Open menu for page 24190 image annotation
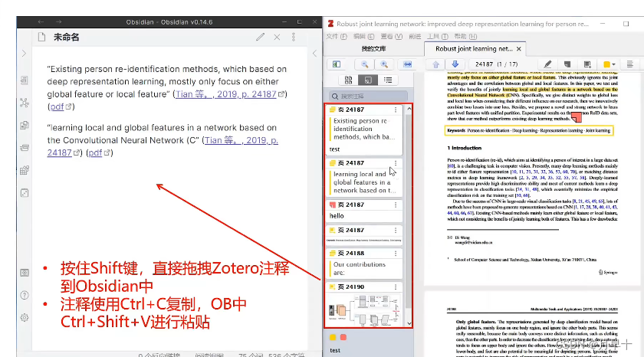644x357 pixels. click(396, 287)
